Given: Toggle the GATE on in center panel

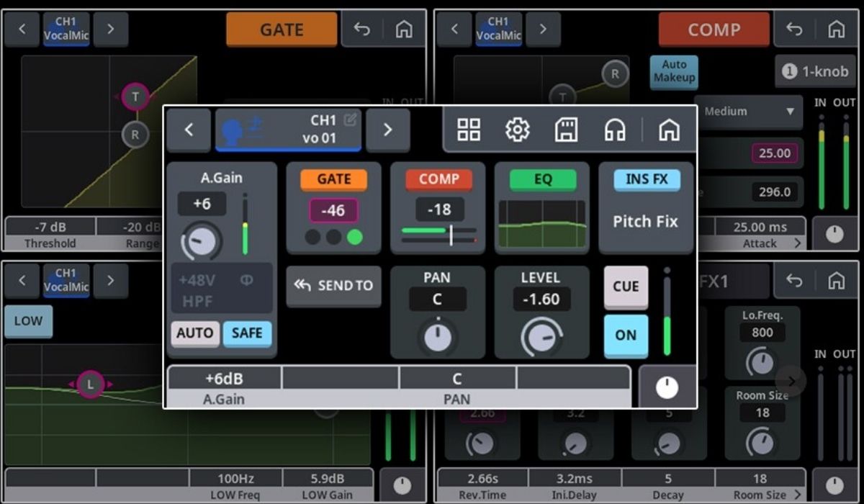Looking at the screenshot, I should pos(333,179).
